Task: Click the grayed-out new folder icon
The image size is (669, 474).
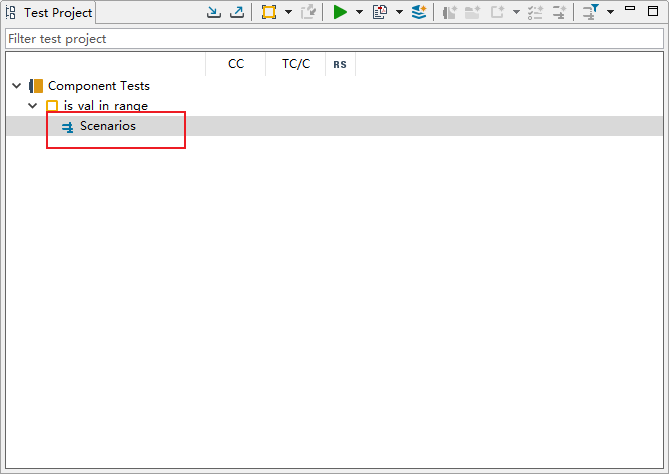Action: (x=473, y=12)
